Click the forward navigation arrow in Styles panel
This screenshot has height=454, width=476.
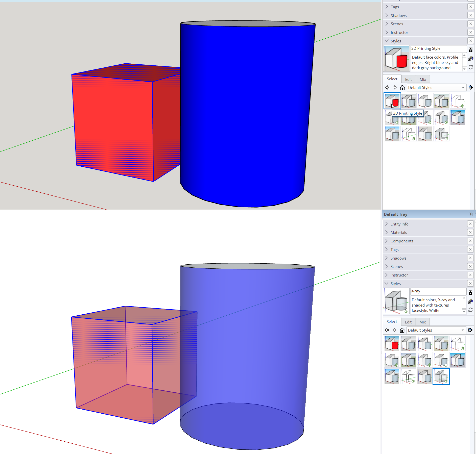(x=394, y=87)
